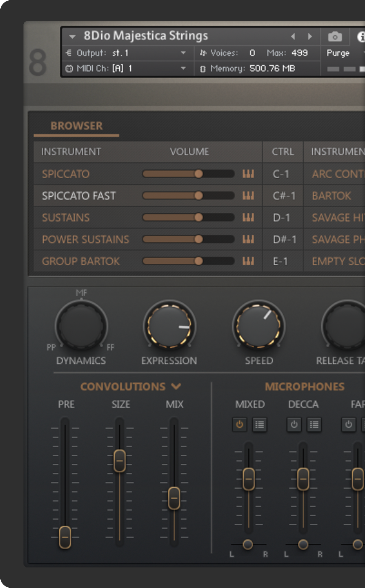
Task: Click the next instrument arrow
Action: [x=310, y=36]
